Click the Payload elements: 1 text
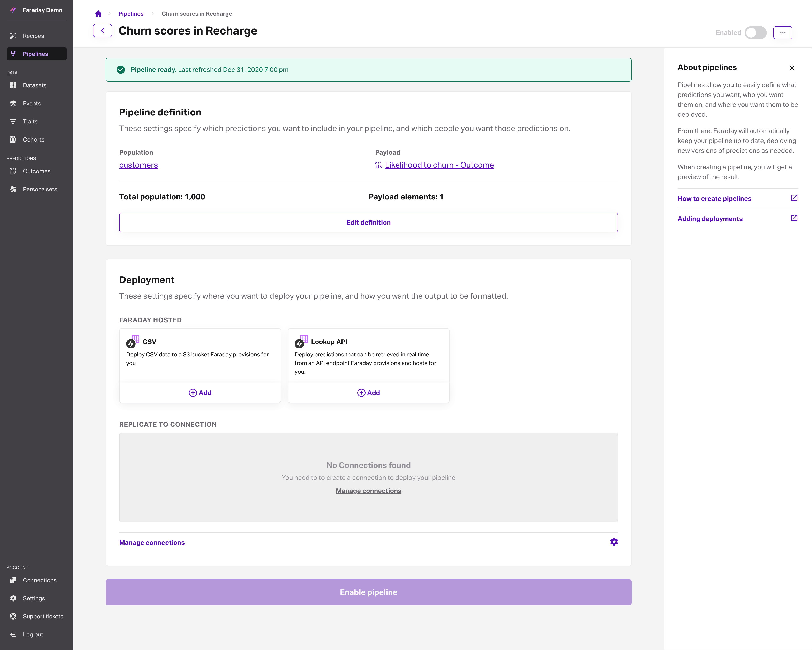812x650 pixels. pos(406,197)
